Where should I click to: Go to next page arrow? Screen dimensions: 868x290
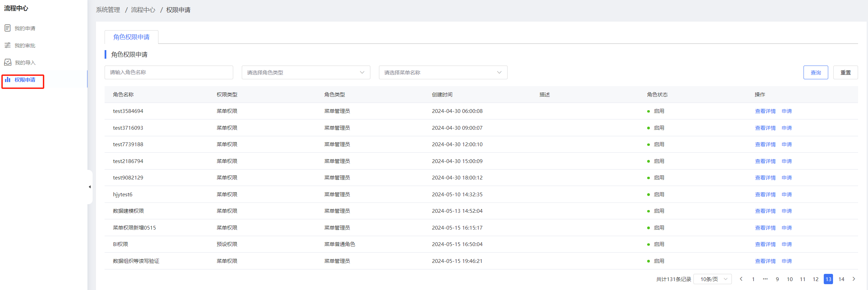click(854, 279)
